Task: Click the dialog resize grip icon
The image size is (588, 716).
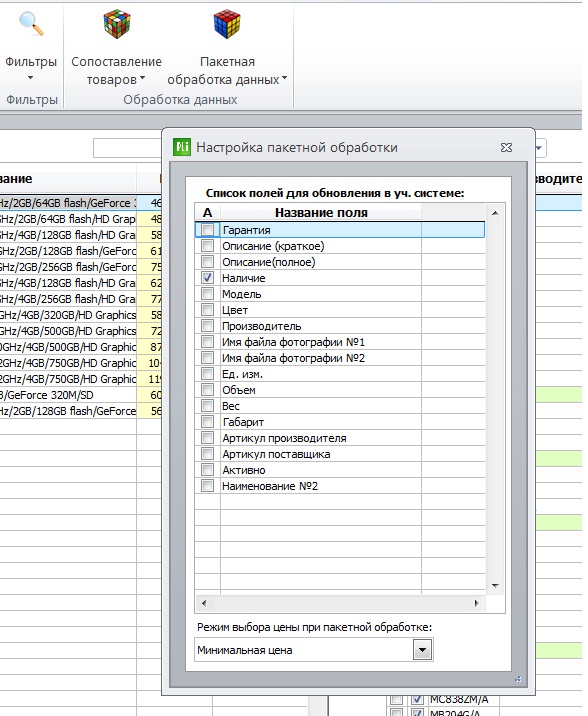Action: pyautogui.click(x=518, y=679)
